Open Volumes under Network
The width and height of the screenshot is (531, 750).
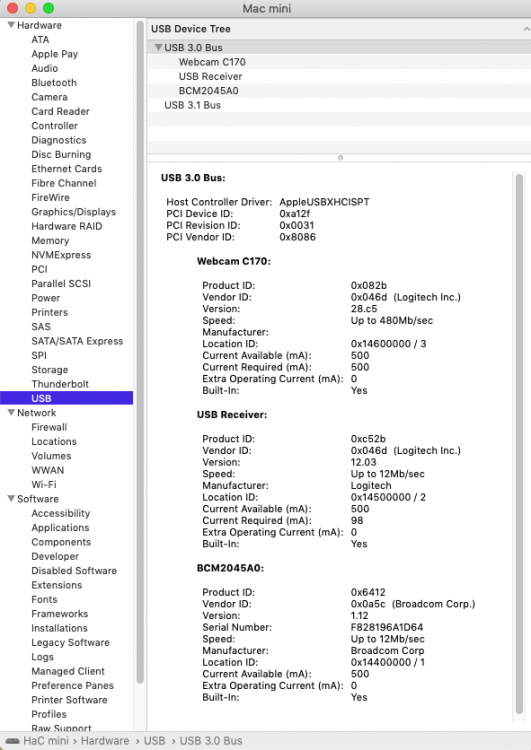click(51, 456)
